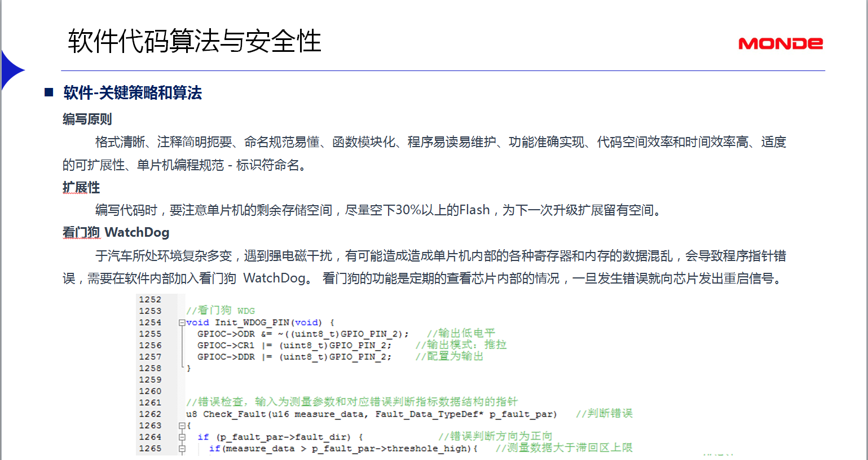Collapse the fold marker on line 1263
Image resolution: width=868 pixels, height=460 pixels.
pyautogui.click(x=182, y=426)
